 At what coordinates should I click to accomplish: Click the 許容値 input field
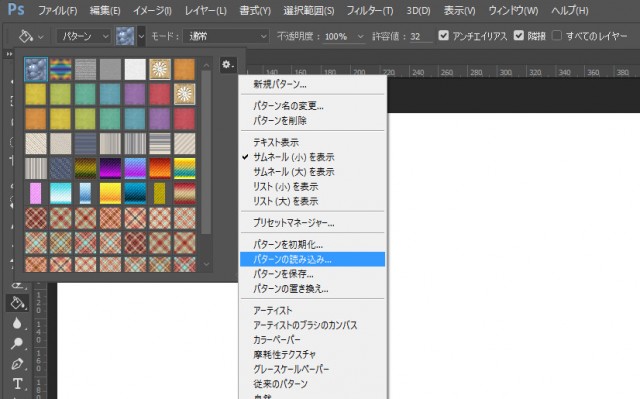[421, 36]
